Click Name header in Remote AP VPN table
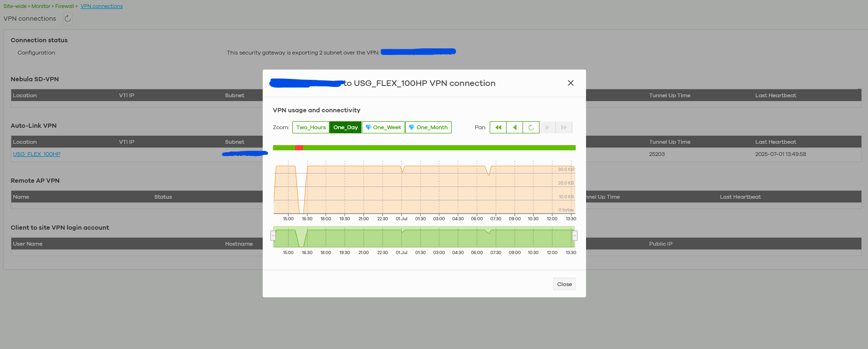This screenshot has height=349, width=868. pyautogui.click(x=21, y=197)
